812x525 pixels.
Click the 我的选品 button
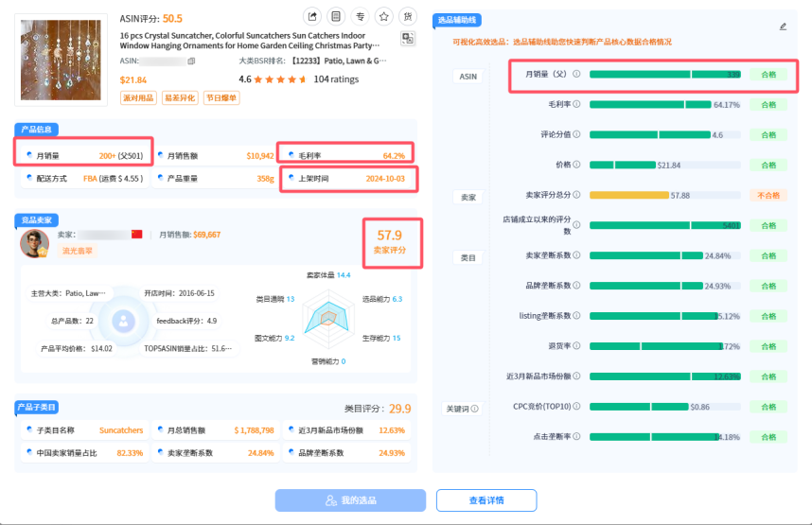(350, 500)
